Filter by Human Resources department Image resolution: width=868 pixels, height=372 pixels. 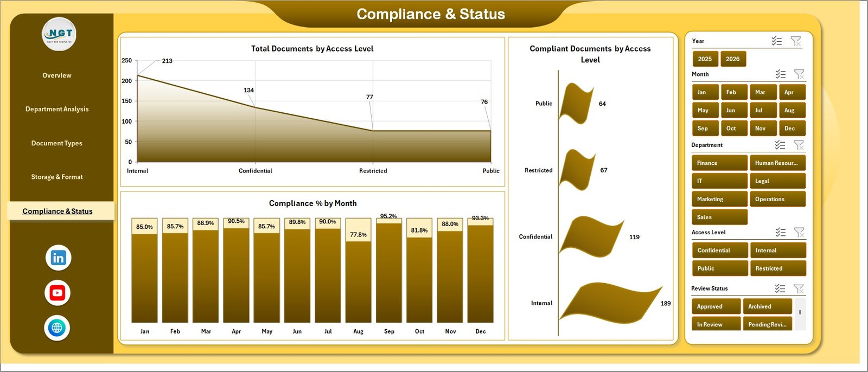(x=778, y=163)
